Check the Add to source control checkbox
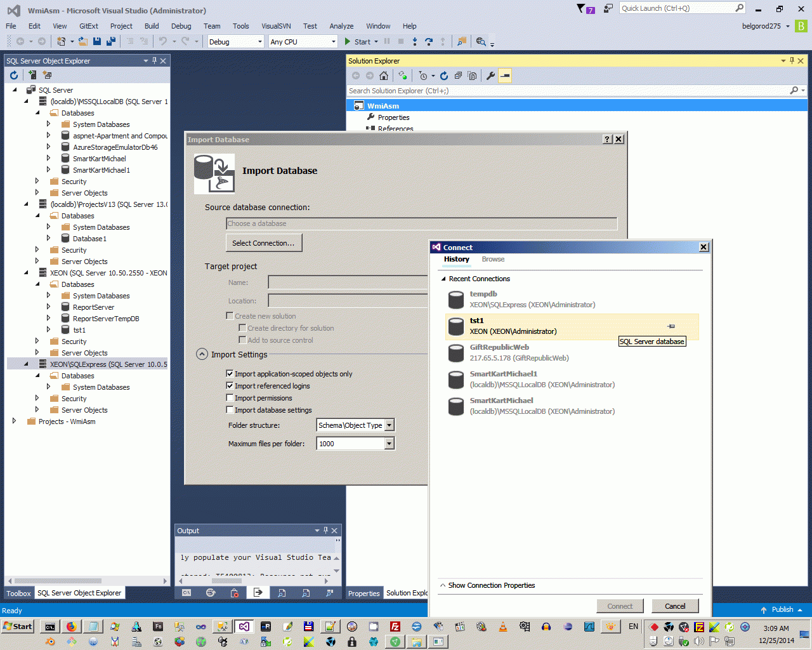 click(x=242, y=340)
